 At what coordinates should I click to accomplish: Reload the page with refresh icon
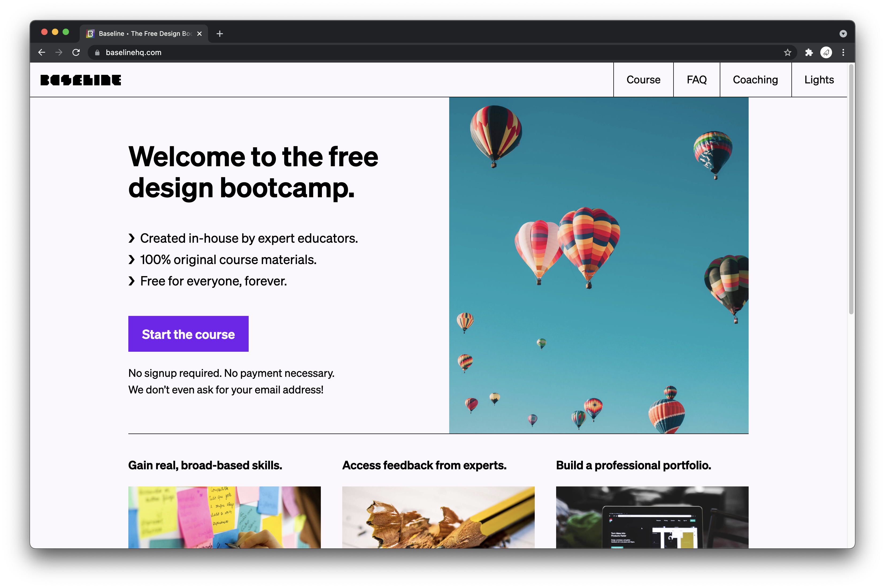pos(76,52)
